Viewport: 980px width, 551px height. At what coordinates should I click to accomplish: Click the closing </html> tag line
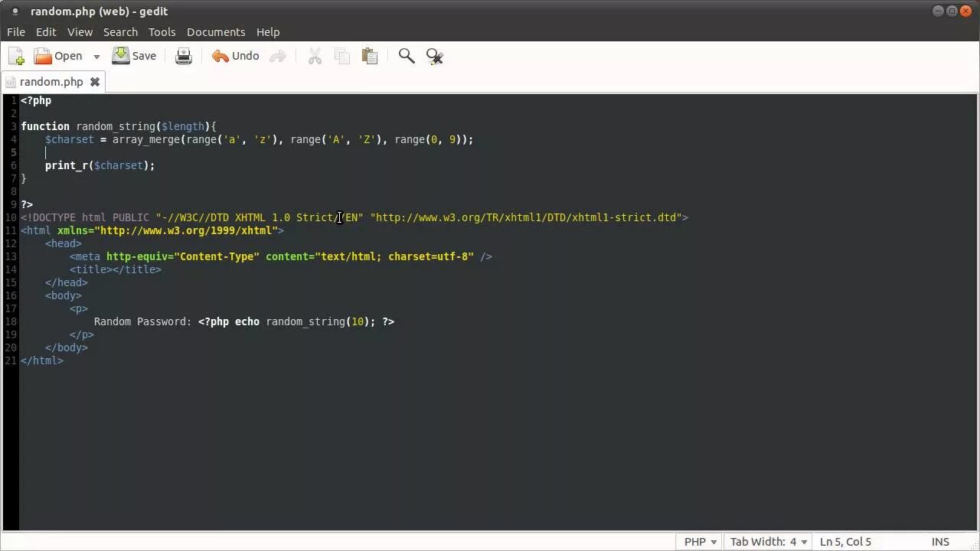point(42,360)
